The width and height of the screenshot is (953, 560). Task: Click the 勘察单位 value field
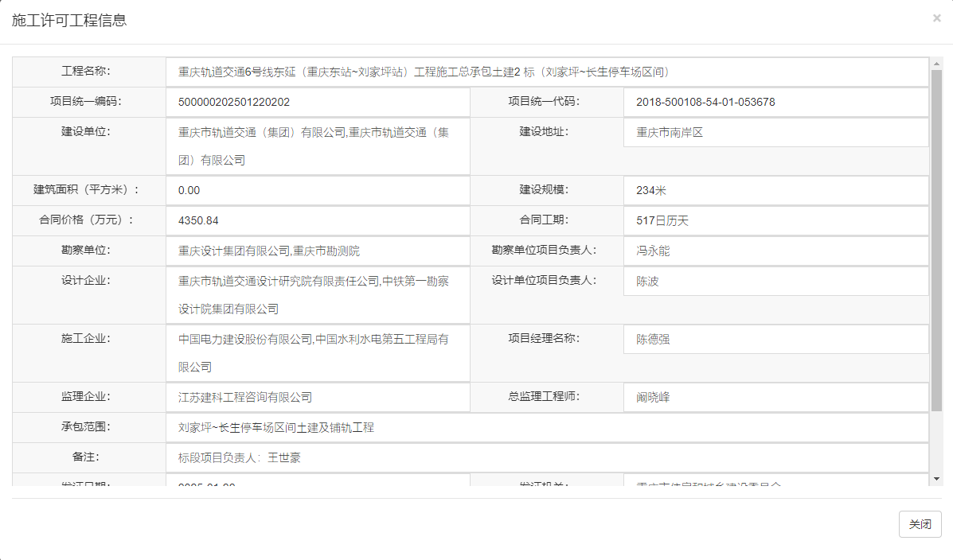click(318, 251)
